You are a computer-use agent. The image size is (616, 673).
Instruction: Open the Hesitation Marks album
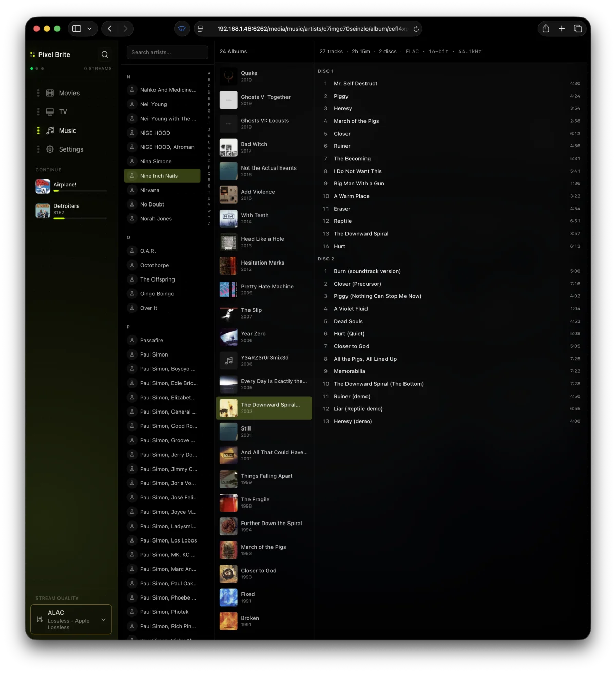[x=264, y=266]
